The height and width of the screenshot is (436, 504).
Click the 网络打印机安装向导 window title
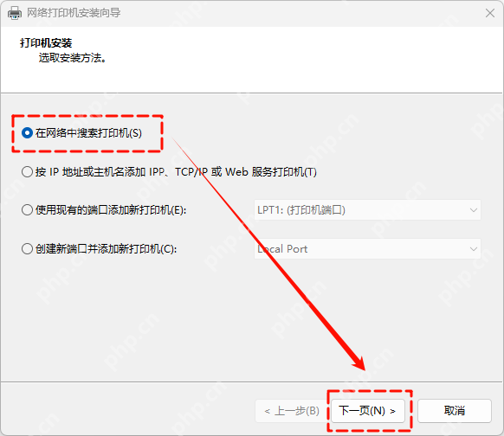[x=74, y=13]
